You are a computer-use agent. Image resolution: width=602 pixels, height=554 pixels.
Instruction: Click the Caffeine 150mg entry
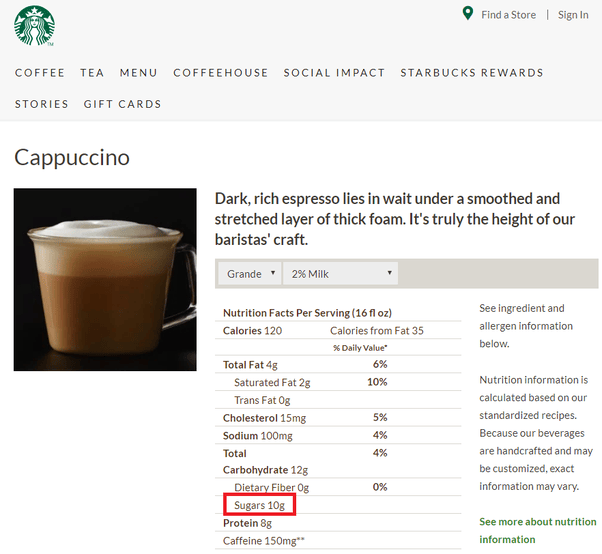coord(263,541)
